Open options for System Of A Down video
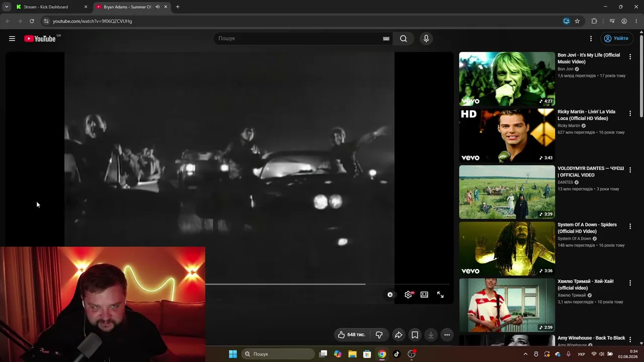The image size is (644, 362). click(630, 226)
